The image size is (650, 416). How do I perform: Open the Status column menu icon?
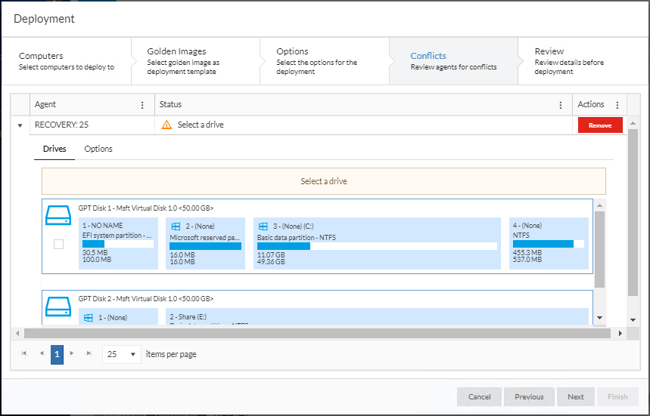pos(560,105)
